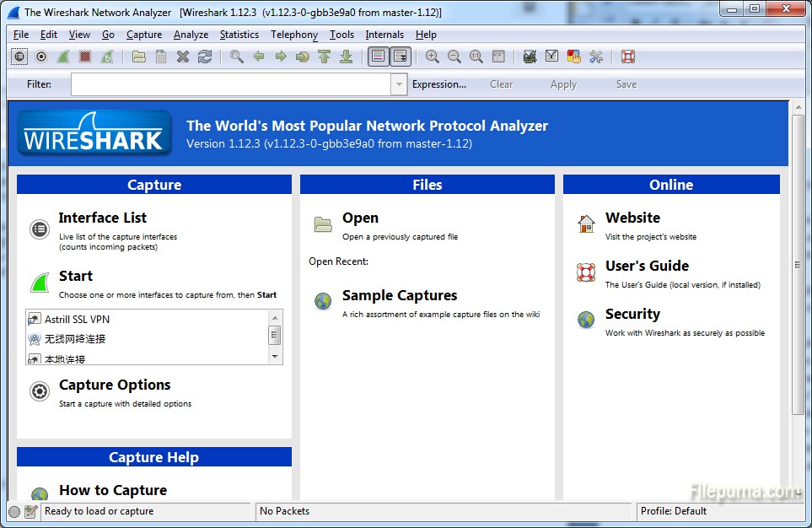This screenshot has width=812, height=528.
Task: Click the zoom in toolbar icon
Action: [x=432, y=57]
